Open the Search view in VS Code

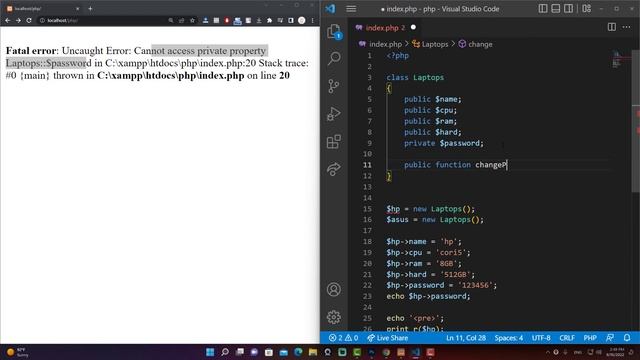(334, 58)
